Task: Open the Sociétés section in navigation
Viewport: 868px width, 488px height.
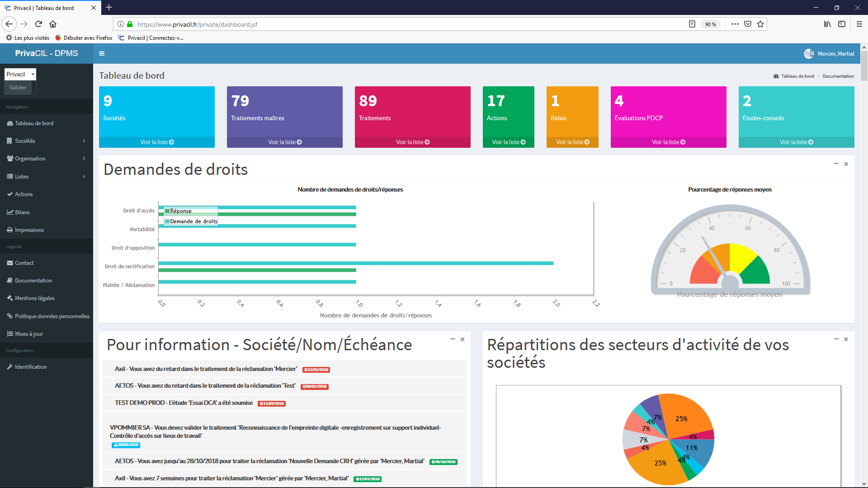Action: tap(25, 141)
